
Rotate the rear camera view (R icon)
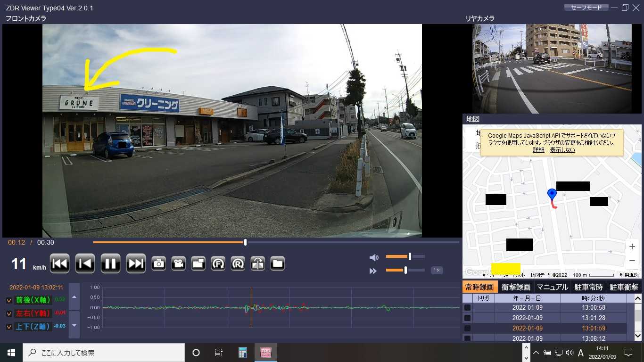click(238, 263)
